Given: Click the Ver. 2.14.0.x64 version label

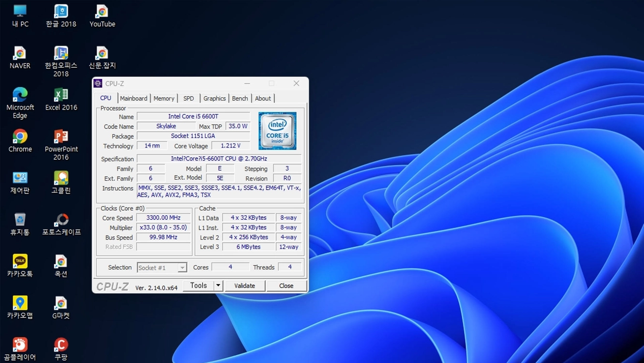Looking at the screenshot, I should (x=156, y=287).
